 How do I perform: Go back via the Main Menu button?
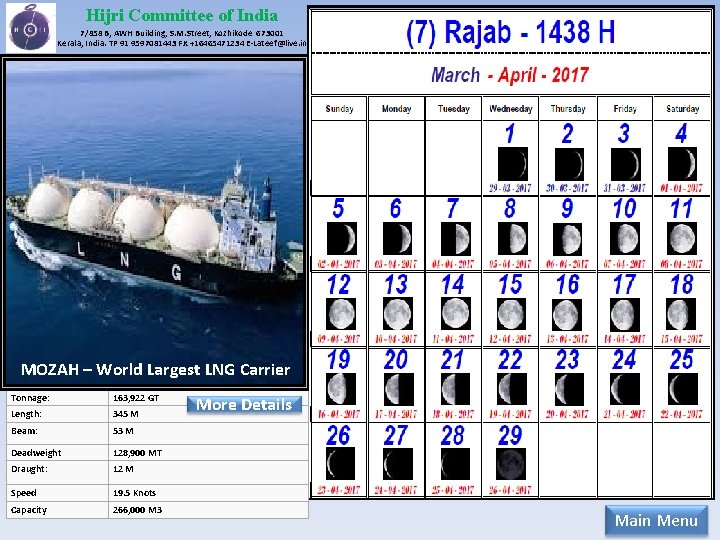click(x=656, y=520)
